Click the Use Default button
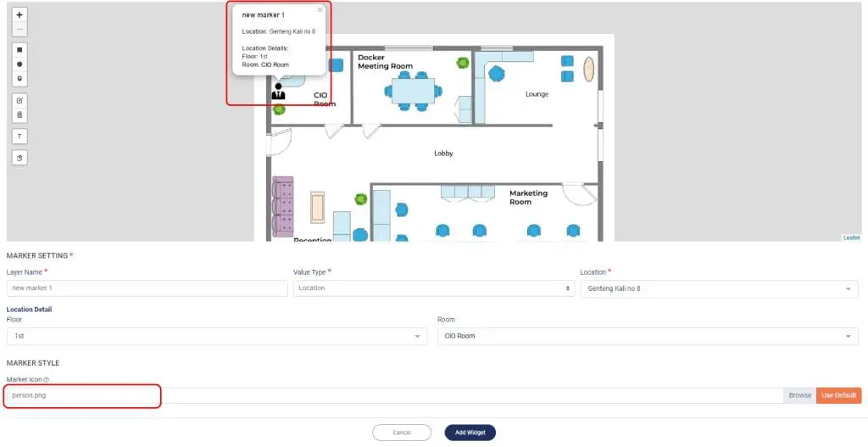868x447 pixels. tap(838, 395)
